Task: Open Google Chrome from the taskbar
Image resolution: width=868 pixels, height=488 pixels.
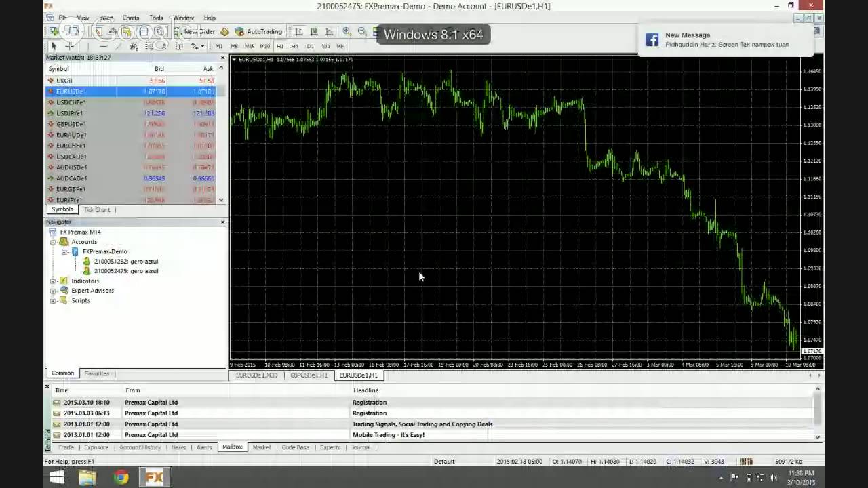Action: (x=121, y=477)
